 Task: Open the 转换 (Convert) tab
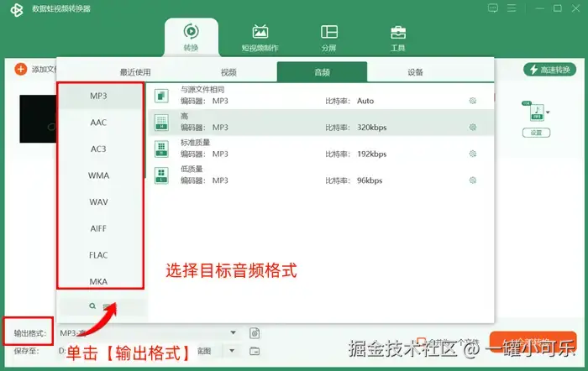[x=192, y=37]
